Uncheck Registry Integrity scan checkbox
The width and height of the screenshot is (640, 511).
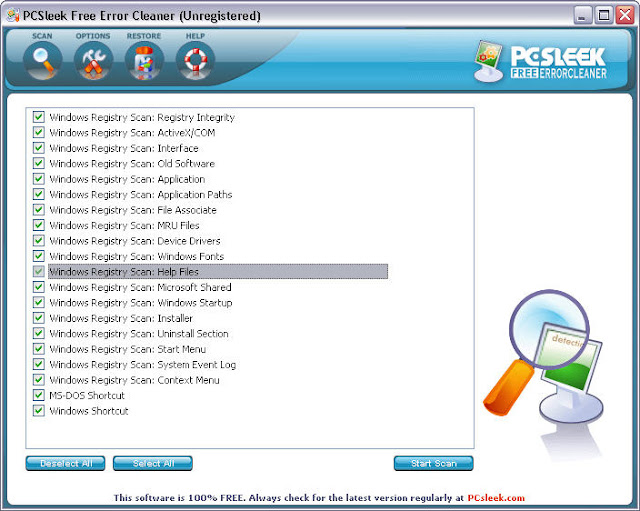pyautogui.click(x=39, y=117)
